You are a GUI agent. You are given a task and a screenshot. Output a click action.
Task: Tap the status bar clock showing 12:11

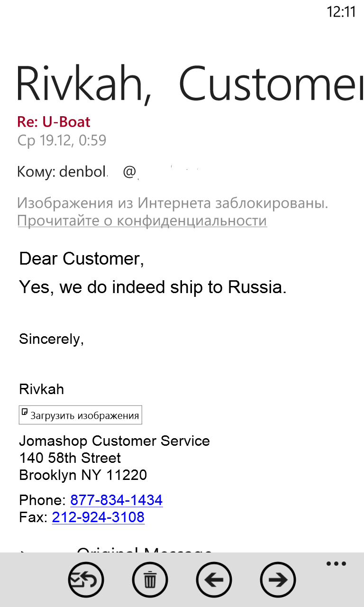[x=341, y=12]
